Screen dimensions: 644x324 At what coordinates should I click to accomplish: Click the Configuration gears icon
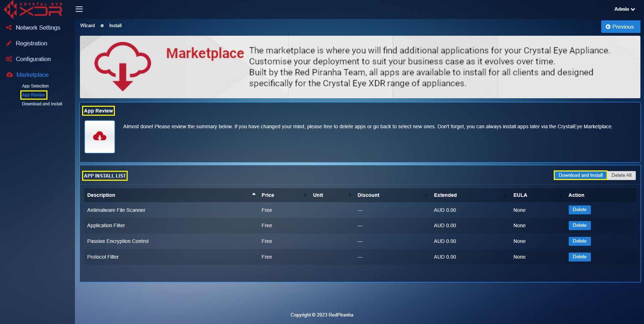tap(9, 59)
